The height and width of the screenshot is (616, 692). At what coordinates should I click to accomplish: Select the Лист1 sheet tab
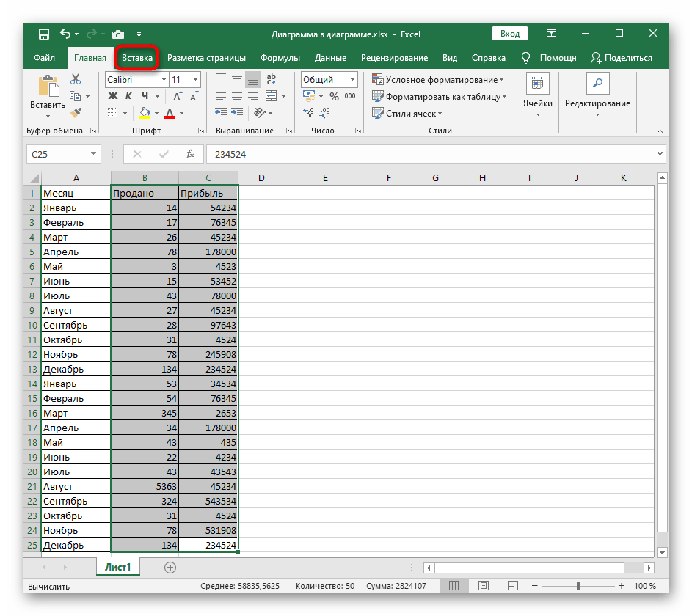pos(118,567)
